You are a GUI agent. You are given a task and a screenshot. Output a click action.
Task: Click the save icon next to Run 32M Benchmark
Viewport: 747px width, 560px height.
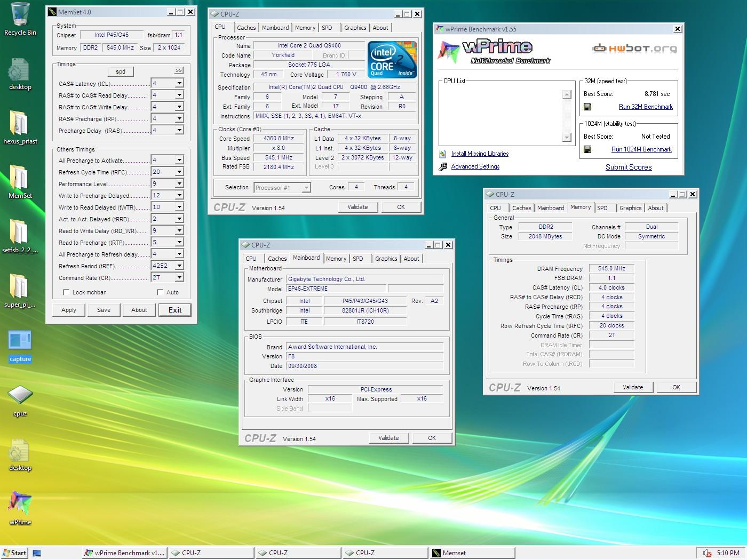click(x=587, y=107)
